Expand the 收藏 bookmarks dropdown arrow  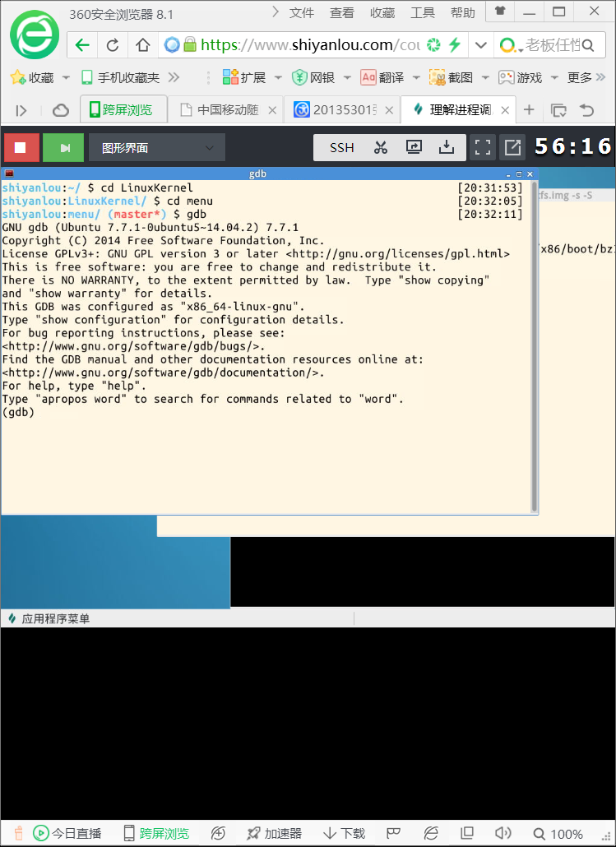tap(66, 78)
